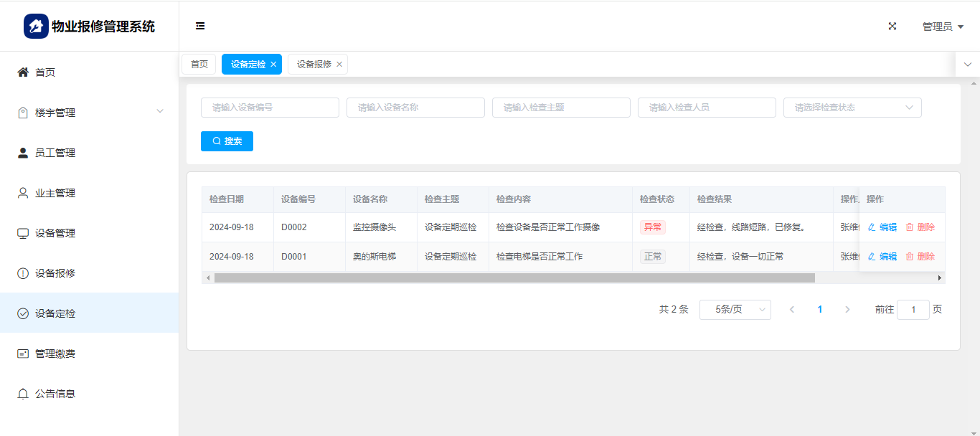Delete the D0001 奥的斯电梯 record
This screenshot has height=436, width=980.
(x=920, y=257)
